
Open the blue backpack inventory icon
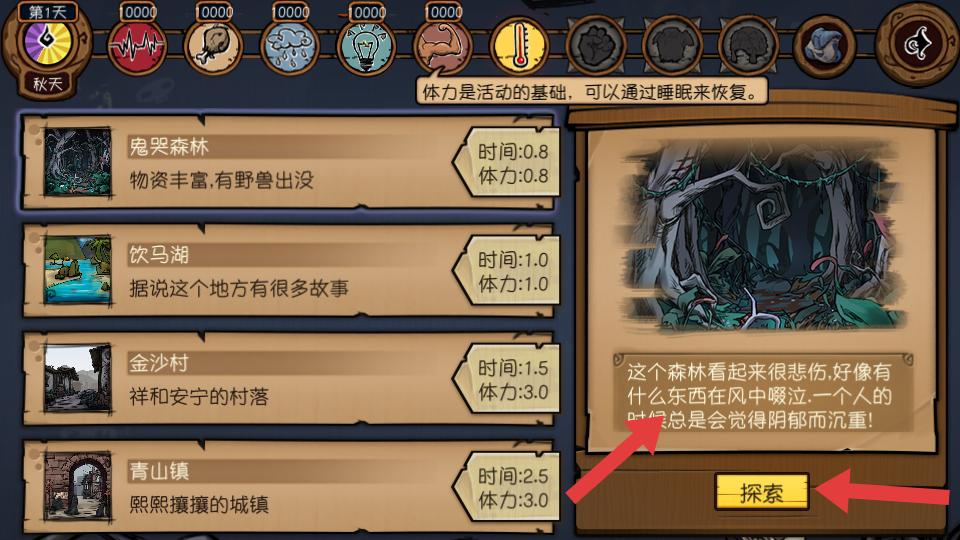(824, 46)
